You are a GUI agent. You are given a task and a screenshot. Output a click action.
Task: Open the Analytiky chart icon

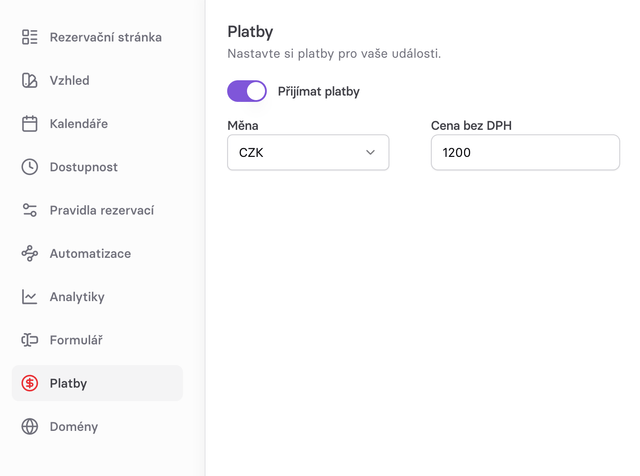pyautogui.click(x=29, y=297)
